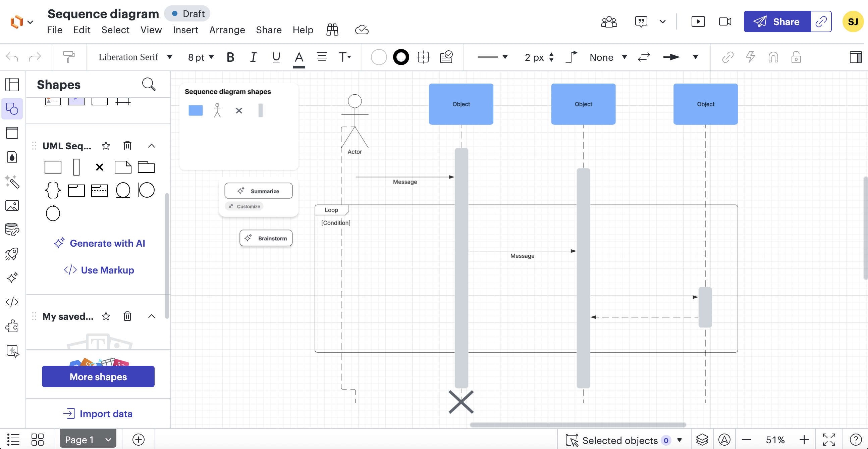Viewport: 868px width, 449px height.
Task: Click the format painter icon
Action: click(x=69, y=57)
